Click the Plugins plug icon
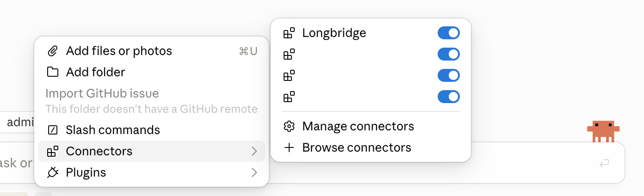 [53, 172]
